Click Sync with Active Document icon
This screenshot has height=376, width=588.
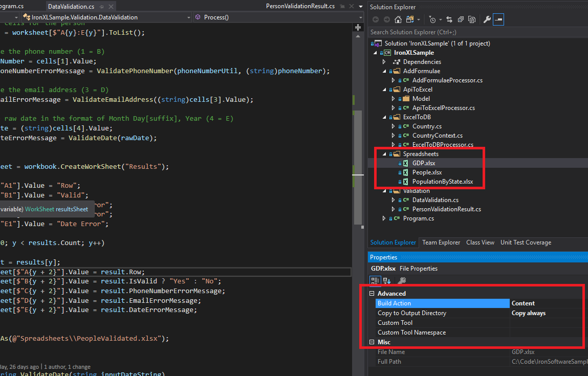(x=449, y=19)
